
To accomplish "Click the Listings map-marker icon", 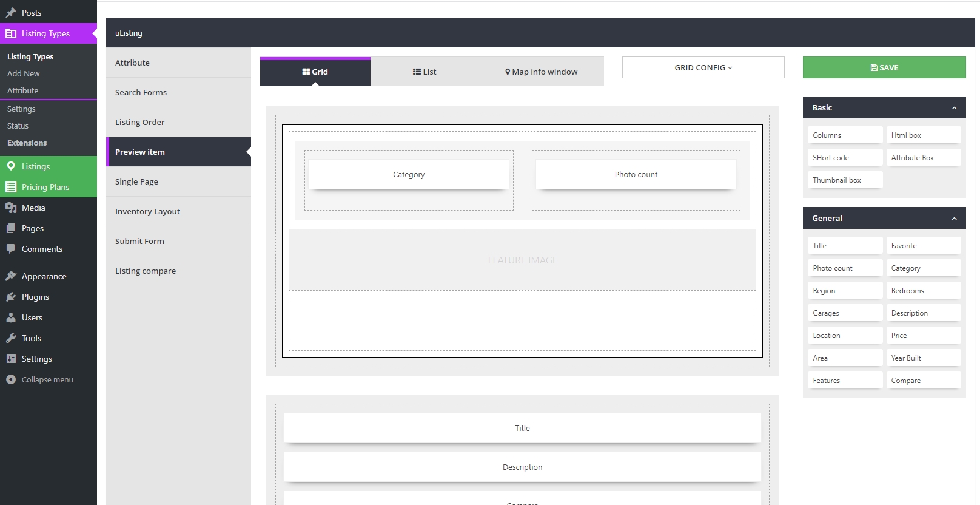I will coord(11,166).
